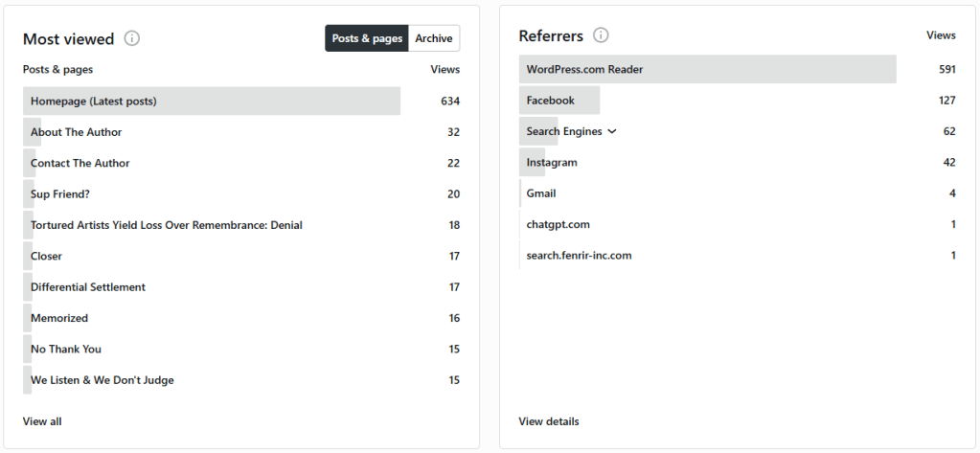
Task: Switch to the Archive tab
Action: [x=434, y=38]
